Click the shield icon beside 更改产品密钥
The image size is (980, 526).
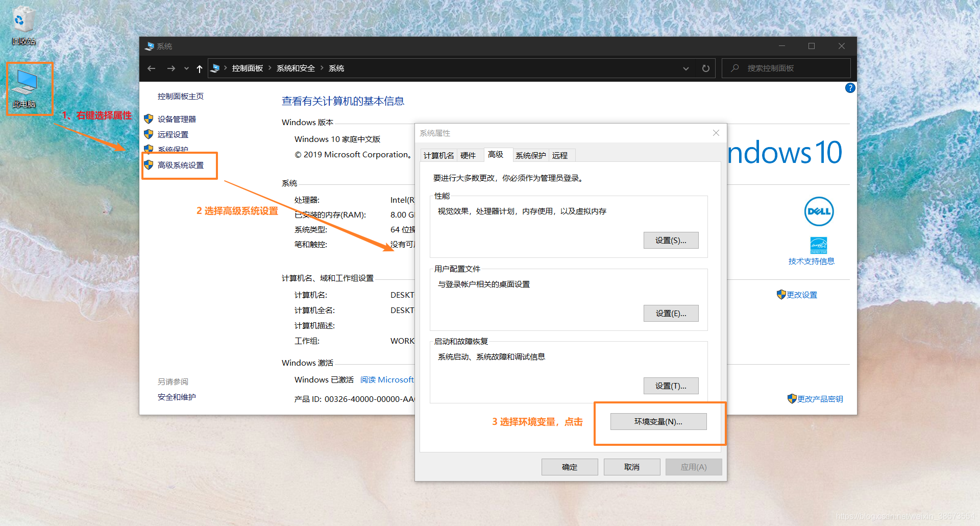[x=792, y=399]
